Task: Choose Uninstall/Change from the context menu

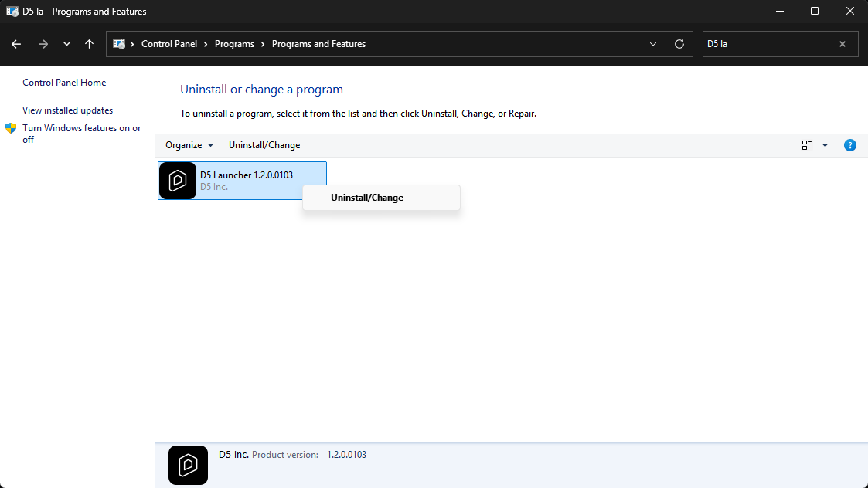Action: (x=381, y=198)
